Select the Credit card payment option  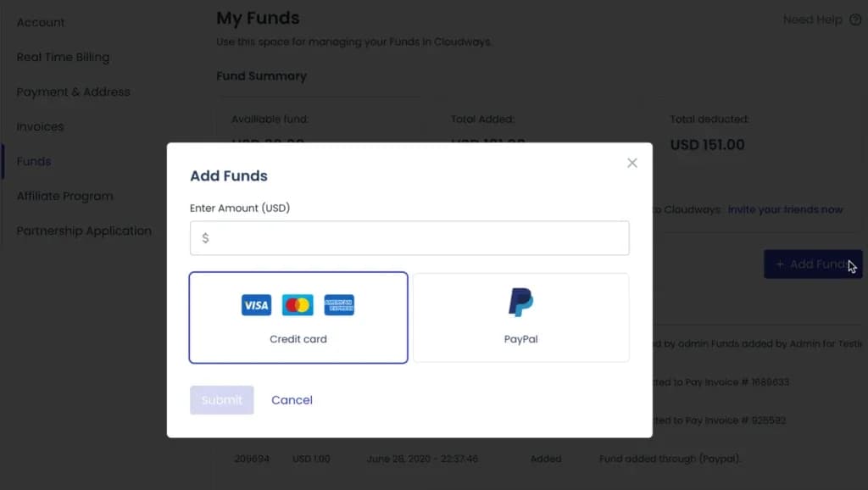click(x=298, y=317)
